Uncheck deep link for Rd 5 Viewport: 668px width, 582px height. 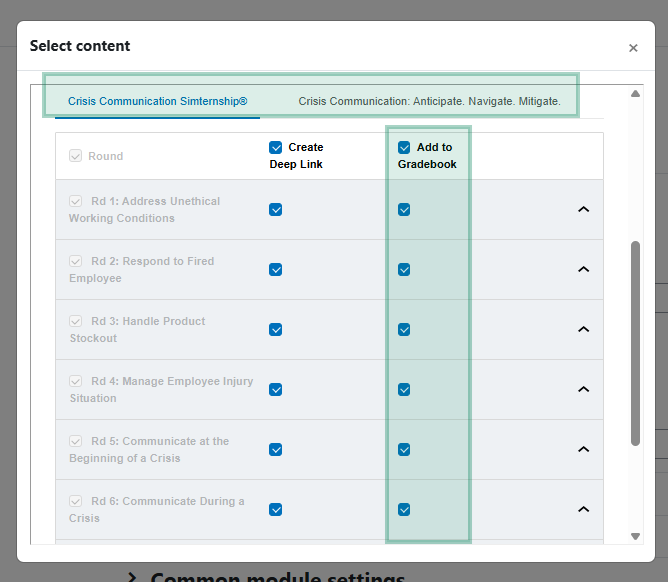276,450
